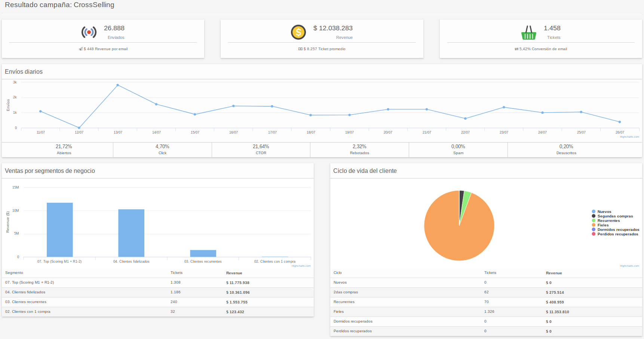Toggle the Nuevos legend item in pie chart

click(x=601, y=212)
